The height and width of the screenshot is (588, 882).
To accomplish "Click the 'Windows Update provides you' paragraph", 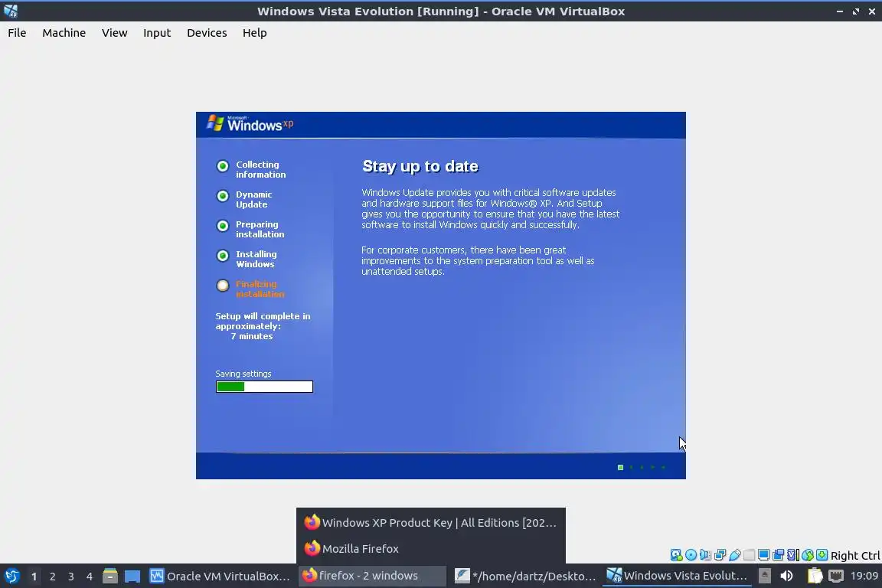I will (x=491, y=208).
